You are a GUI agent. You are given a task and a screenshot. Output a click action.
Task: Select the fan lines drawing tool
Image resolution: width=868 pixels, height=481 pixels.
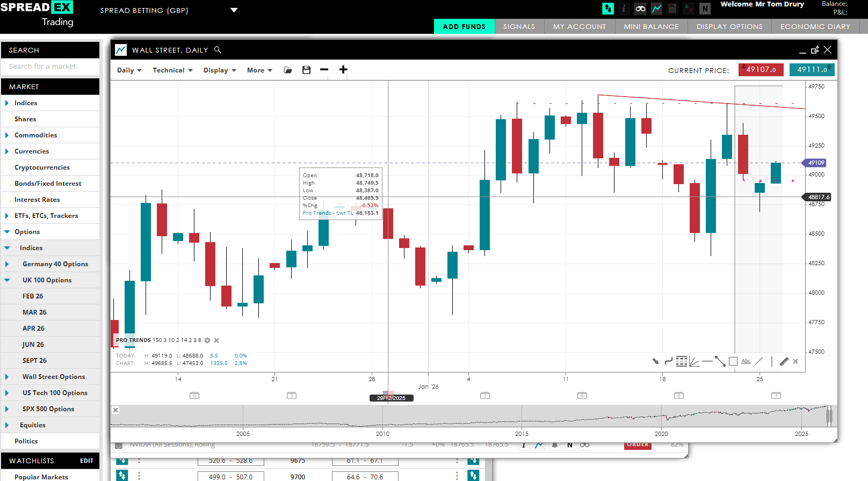695,361
